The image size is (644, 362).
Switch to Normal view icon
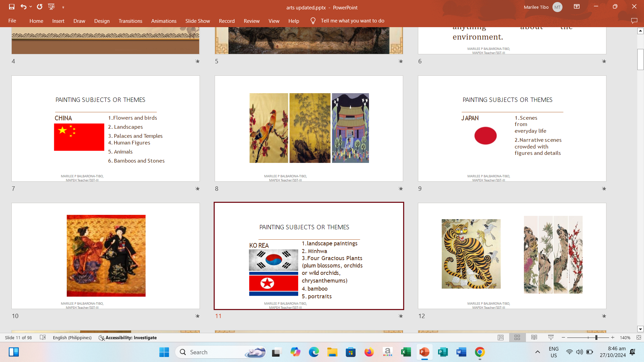click(500, 338)
